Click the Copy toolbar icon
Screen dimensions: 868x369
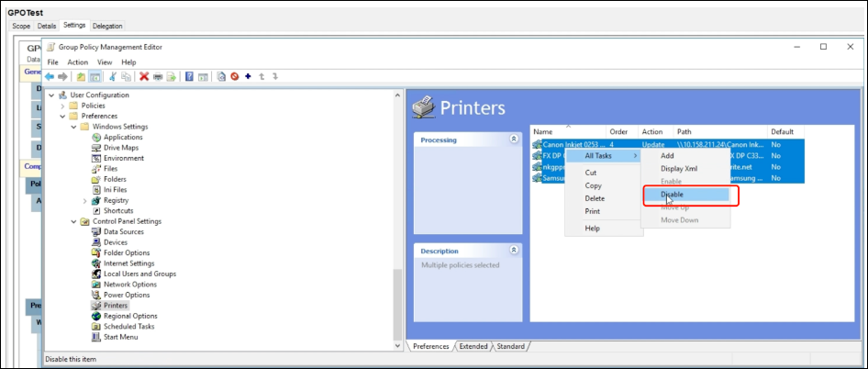pyautogui.click(x=127, y=76)
